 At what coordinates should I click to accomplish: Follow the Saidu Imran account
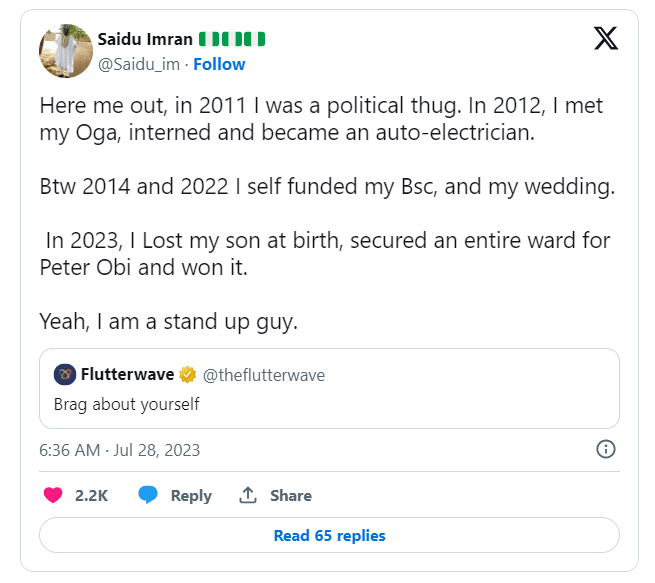coord(219,64)
